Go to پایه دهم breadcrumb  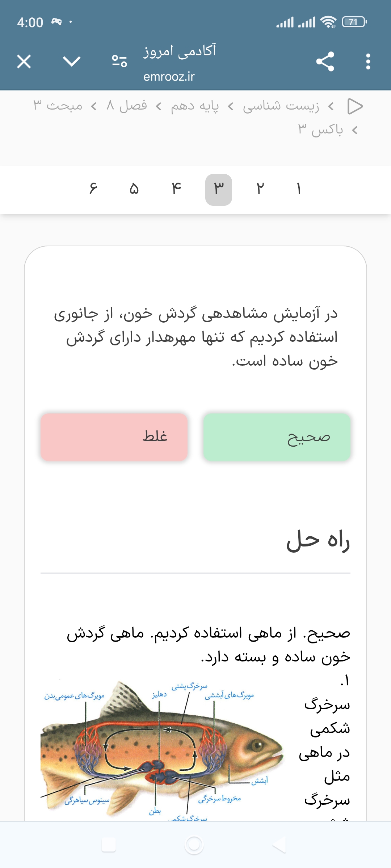pyautogui.click(x=195, y=106)
